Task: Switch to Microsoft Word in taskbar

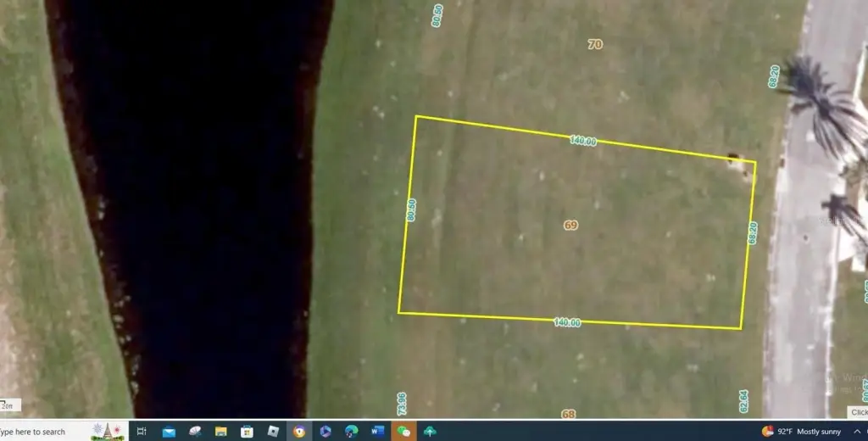Action: point(378,432)
